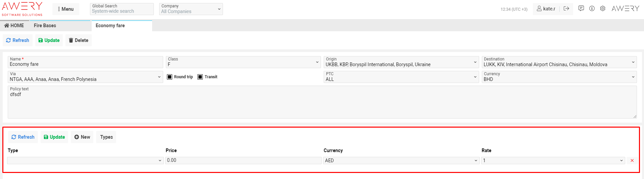Viewport: 644px width, 179px height.
Task: Toggle the Round trip checkbox
Action: 170,77
